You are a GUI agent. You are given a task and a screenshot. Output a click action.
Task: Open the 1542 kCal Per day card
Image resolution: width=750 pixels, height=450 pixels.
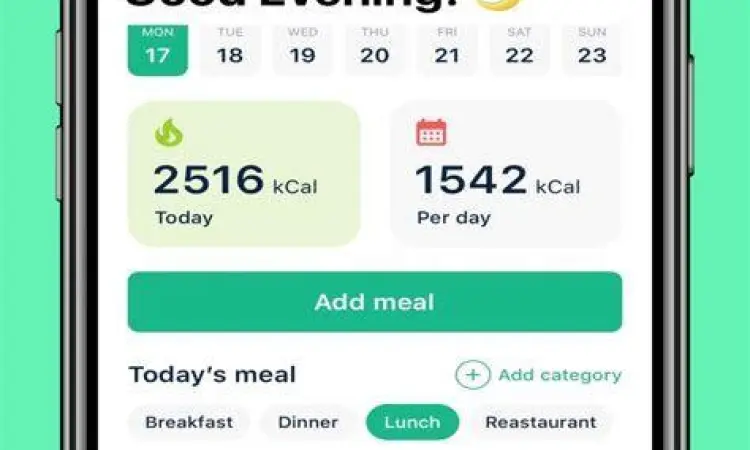(505, 174)
